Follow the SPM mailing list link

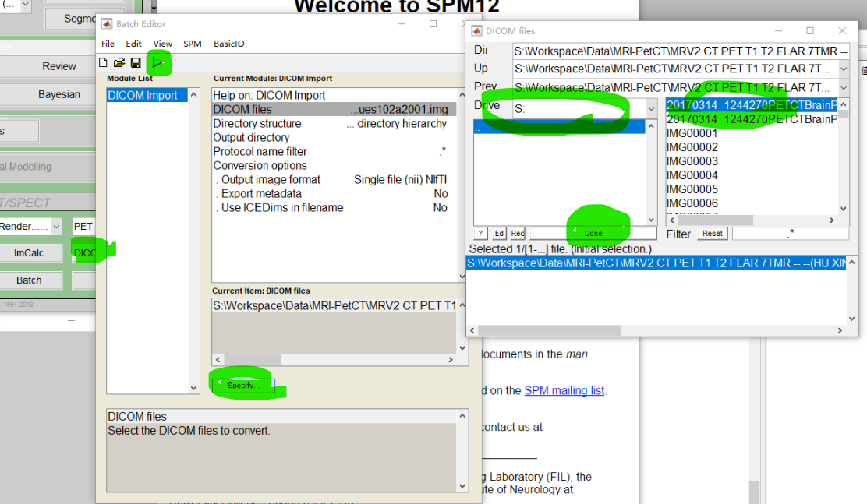pyautogui.click(x=564, y=390)
